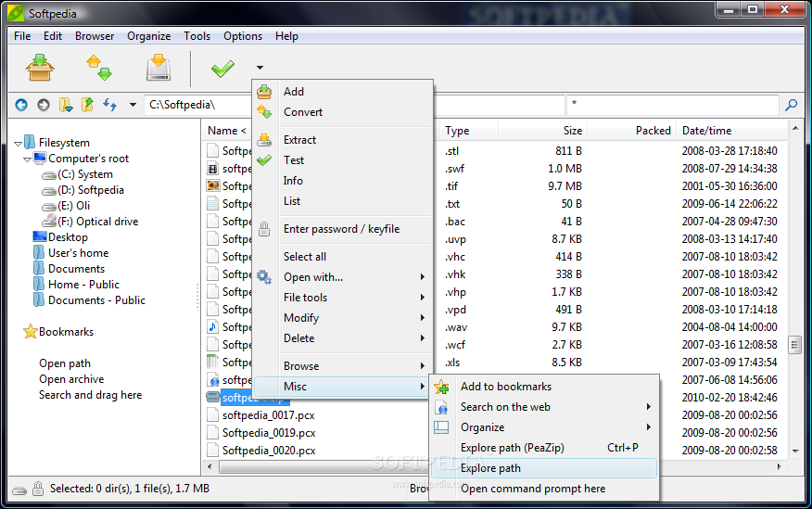Open the Browser menu
The height and width of the screenshot is (509, 812).
pos(95,36)
